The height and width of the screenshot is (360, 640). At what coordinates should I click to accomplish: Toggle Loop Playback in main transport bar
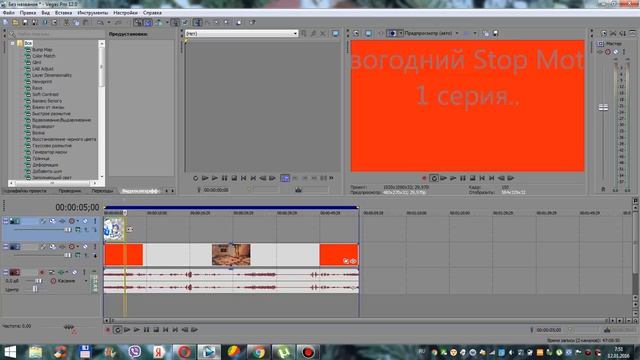tap(118, 330)
